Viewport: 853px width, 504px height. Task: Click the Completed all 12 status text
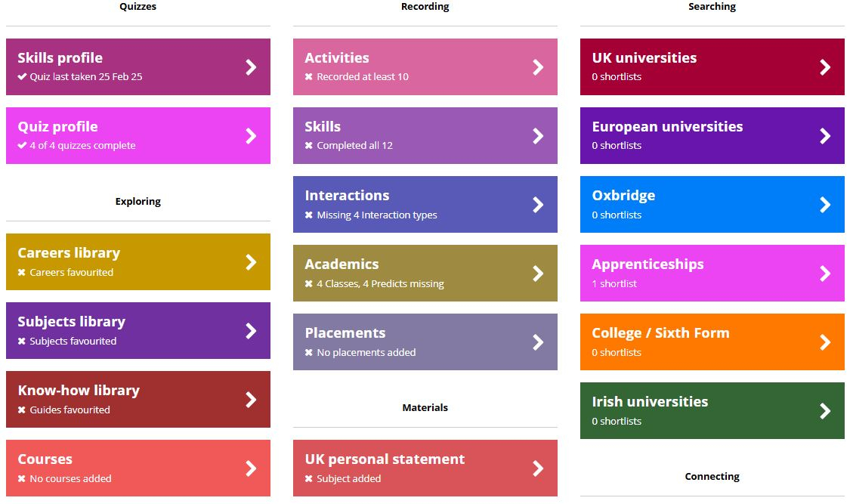coord(354,146)
